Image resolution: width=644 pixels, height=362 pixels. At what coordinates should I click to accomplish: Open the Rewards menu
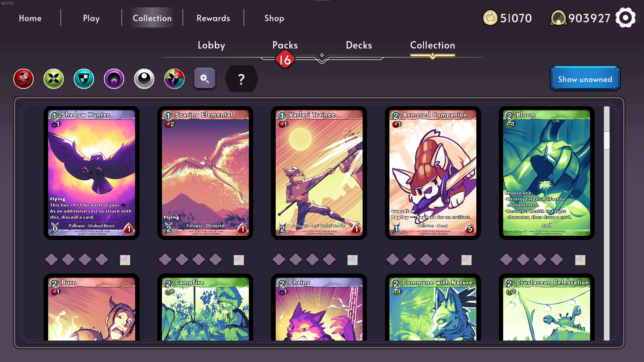pos(213,18)
